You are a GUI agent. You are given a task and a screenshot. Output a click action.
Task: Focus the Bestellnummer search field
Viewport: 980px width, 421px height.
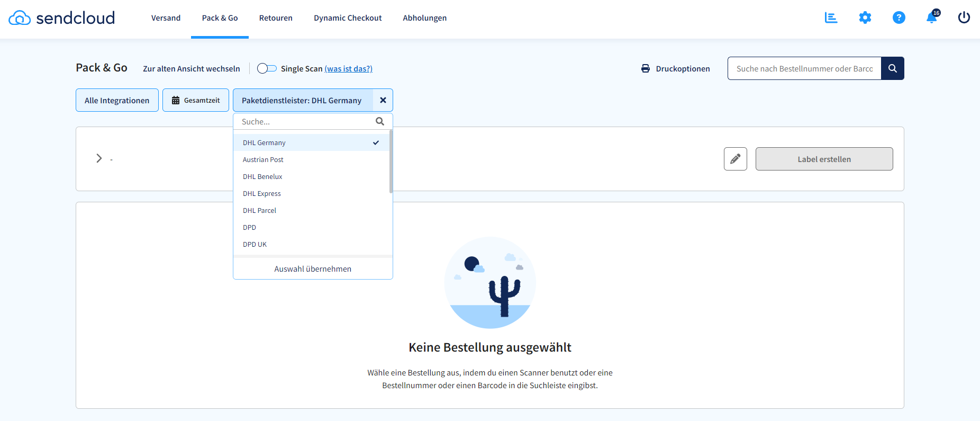click(x=804, y=68)
